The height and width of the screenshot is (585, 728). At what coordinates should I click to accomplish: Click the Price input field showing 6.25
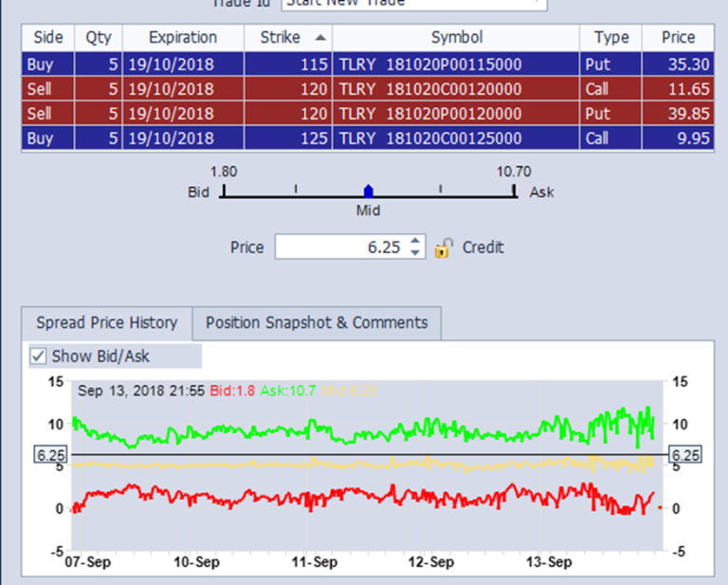coord(341,247)
